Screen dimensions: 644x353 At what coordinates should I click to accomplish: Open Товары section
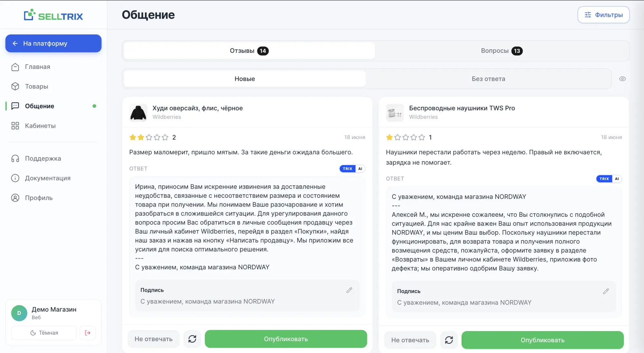click(x=53, y=86)
